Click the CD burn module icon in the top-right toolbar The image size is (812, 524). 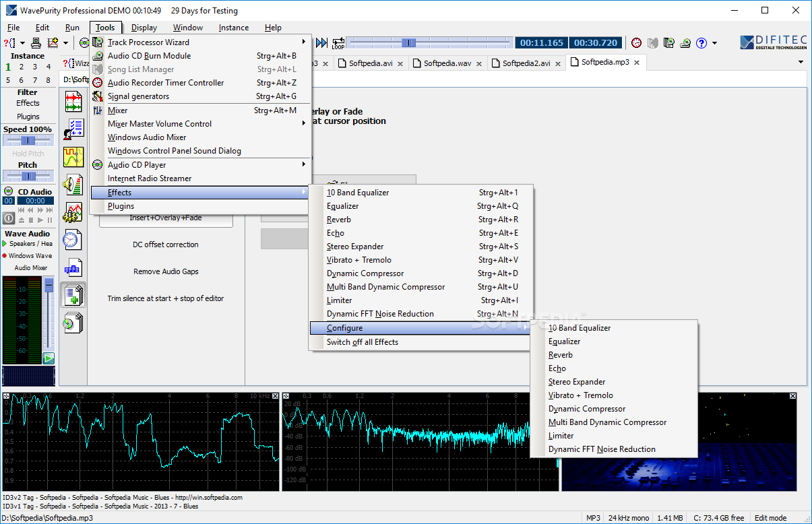tap(685, 43)
